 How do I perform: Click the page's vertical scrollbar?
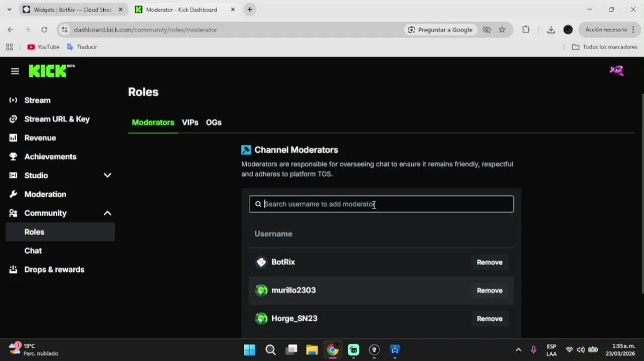[x=642, y=191]
